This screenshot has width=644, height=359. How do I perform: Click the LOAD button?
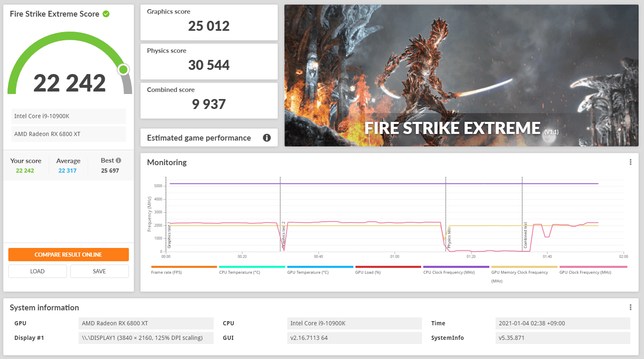click(37, 271)
